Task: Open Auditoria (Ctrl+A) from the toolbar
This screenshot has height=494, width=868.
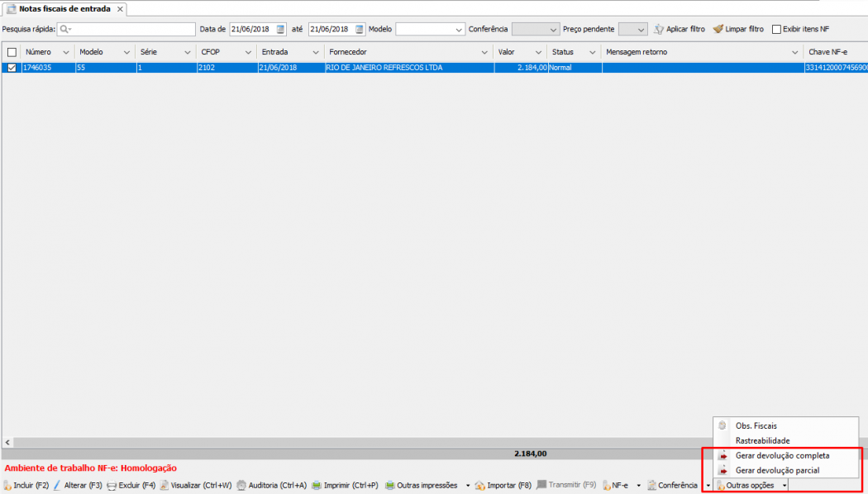Action: pos(241,486)
